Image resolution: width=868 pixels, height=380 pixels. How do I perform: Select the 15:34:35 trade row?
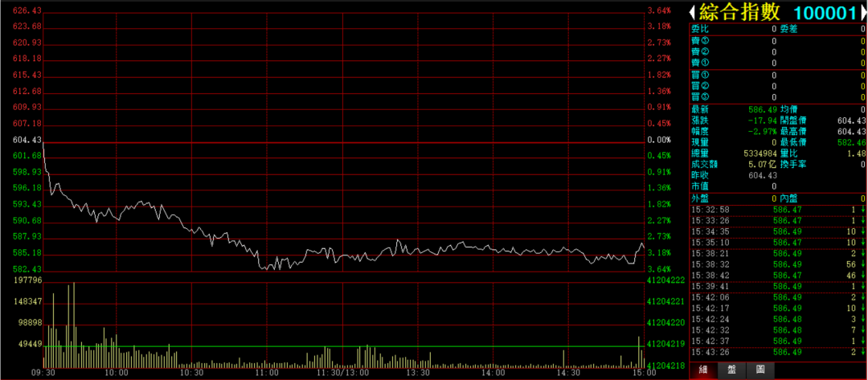tap(778, 231)
